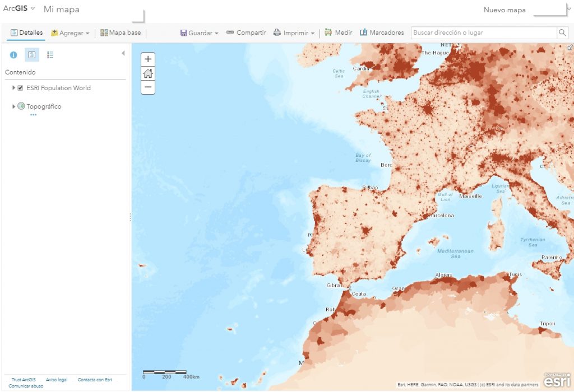Click the home default extent icon
This screenshot has height=392, width=574.
(x=147, y=73)
